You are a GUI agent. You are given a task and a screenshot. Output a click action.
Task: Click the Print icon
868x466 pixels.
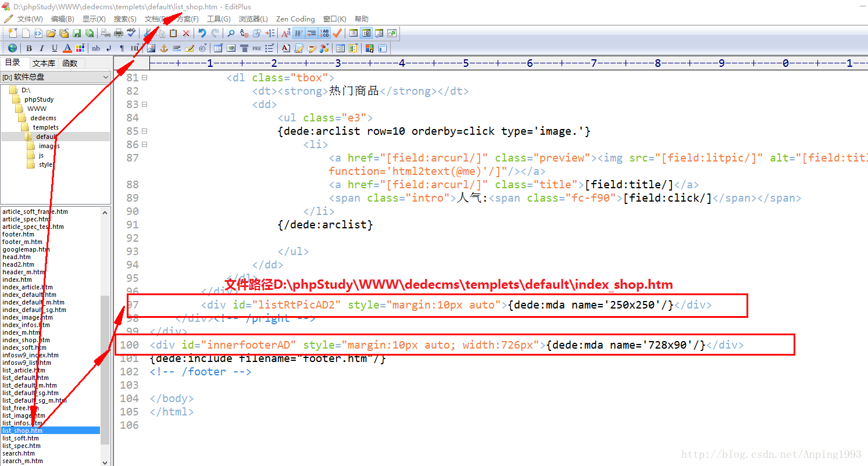(119, 33)
